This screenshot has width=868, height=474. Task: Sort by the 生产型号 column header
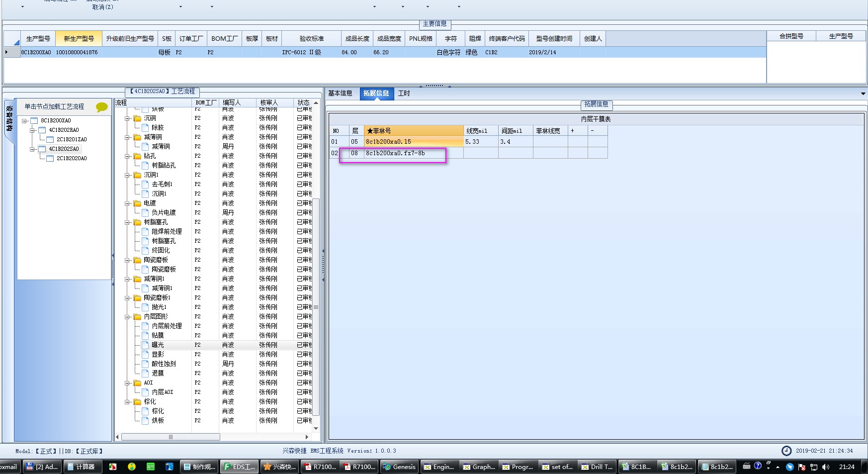pyautogui.click(x=38, y=38)
